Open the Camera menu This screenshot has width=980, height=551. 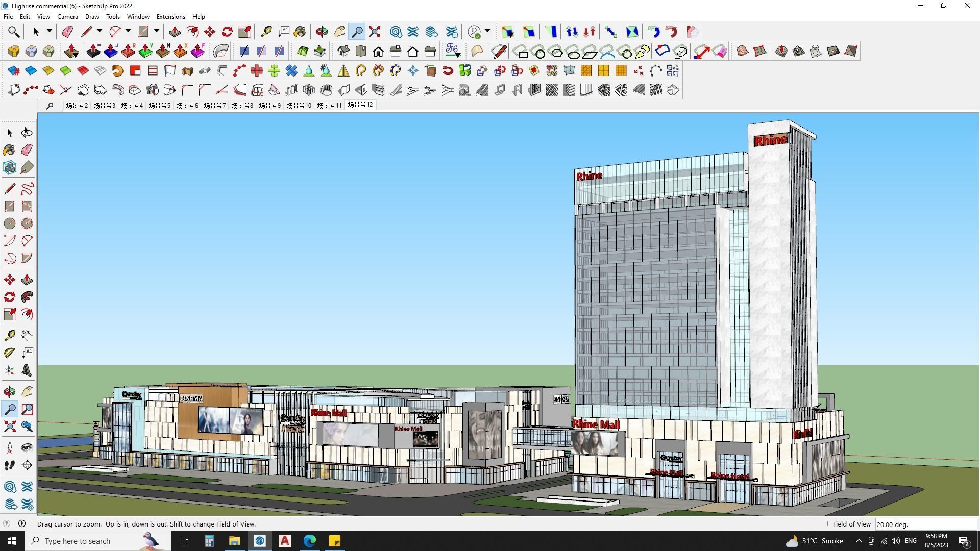(67, 17)
